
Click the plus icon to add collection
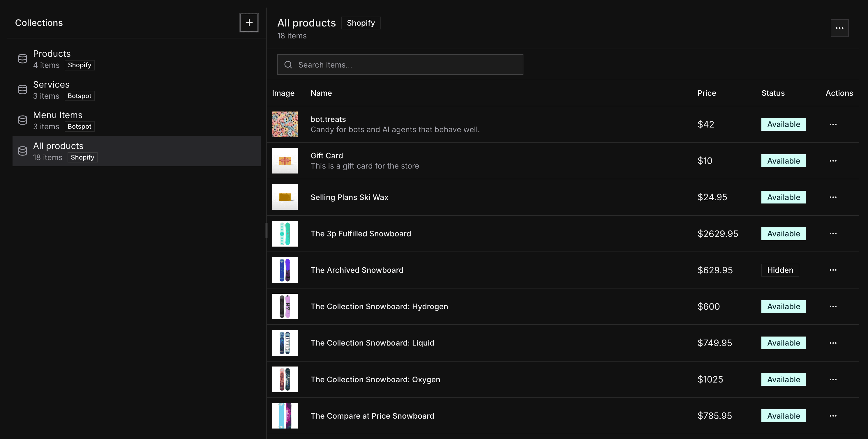pyautogui.click(x=249, y=22)
